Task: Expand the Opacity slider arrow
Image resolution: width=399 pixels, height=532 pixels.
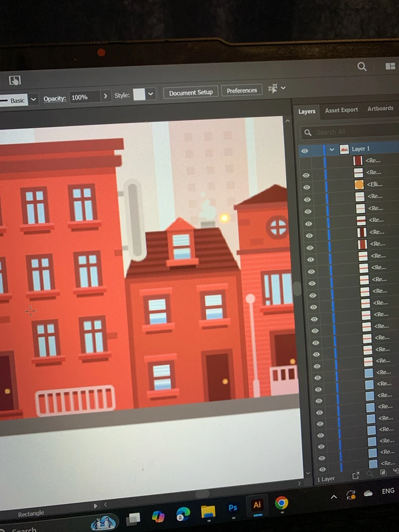Action: (105, 96)
